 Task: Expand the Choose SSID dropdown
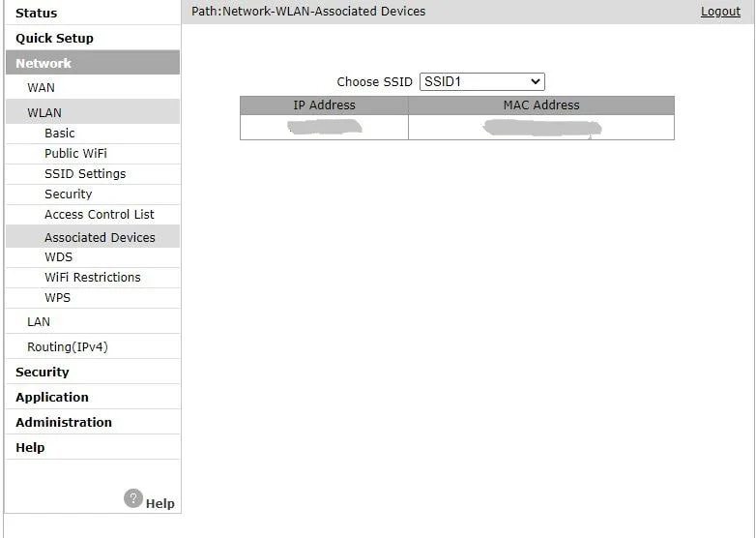coord(482,81)
